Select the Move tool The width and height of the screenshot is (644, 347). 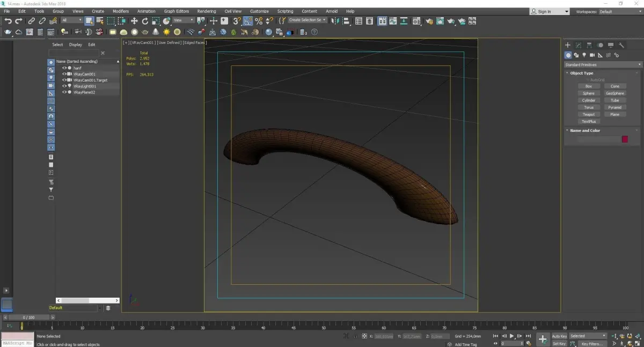(134, 21)
